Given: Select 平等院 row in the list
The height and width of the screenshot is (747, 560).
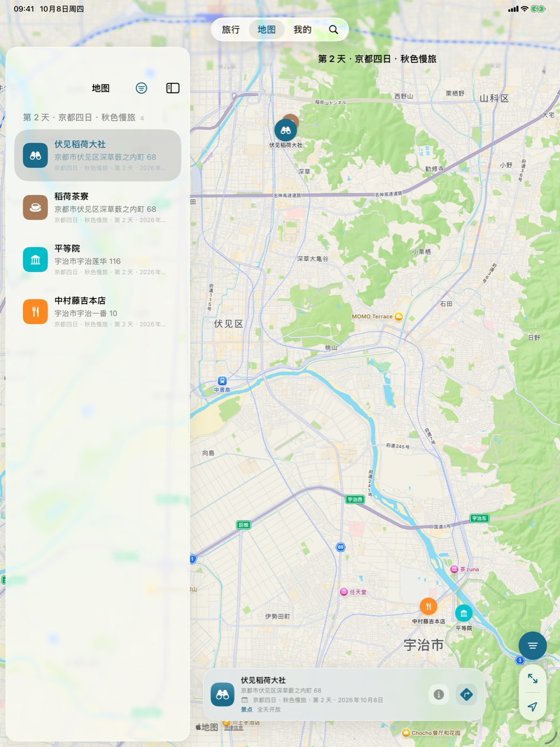Looking at the screenshot, I should [97, 259].
